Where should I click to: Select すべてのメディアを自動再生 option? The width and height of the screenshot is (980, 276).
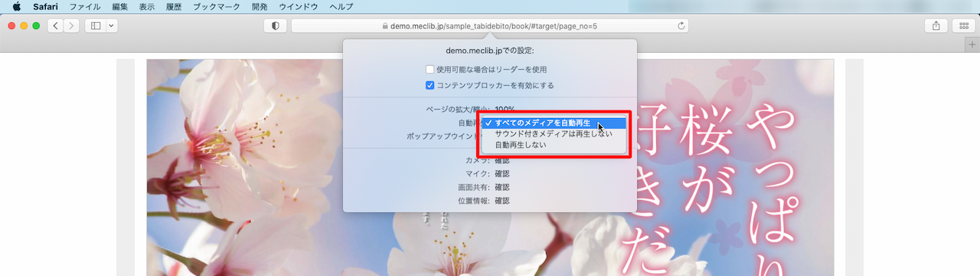554,123
